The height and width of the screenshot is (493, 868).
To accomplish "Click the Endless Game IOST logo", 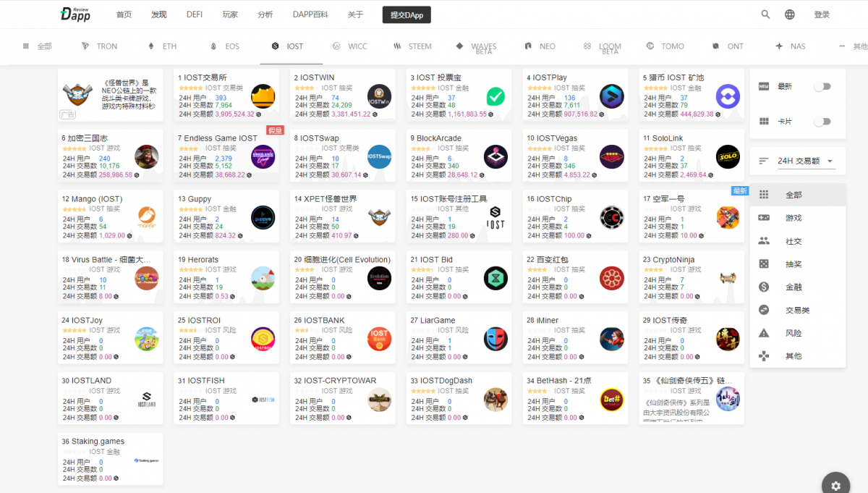I will [x=263, y=156].
